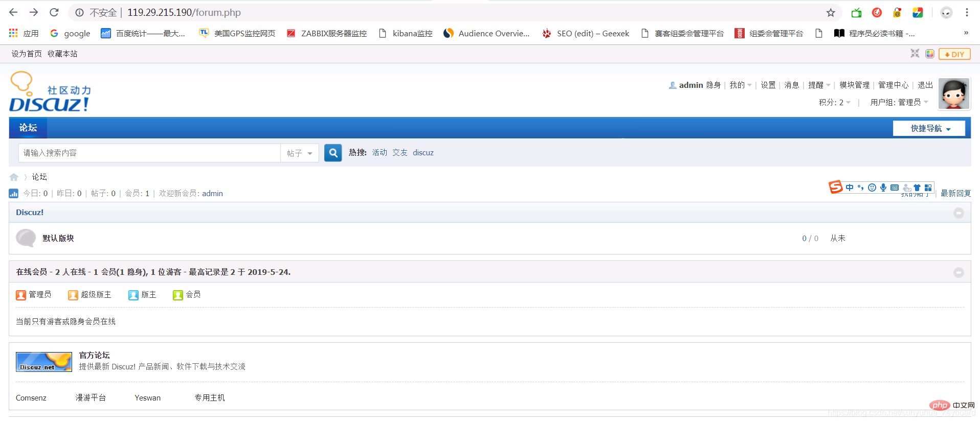This screenshot has height=422, width=980.
Task: Click the home icon in breadcrumb
Action: pos(14,177)
